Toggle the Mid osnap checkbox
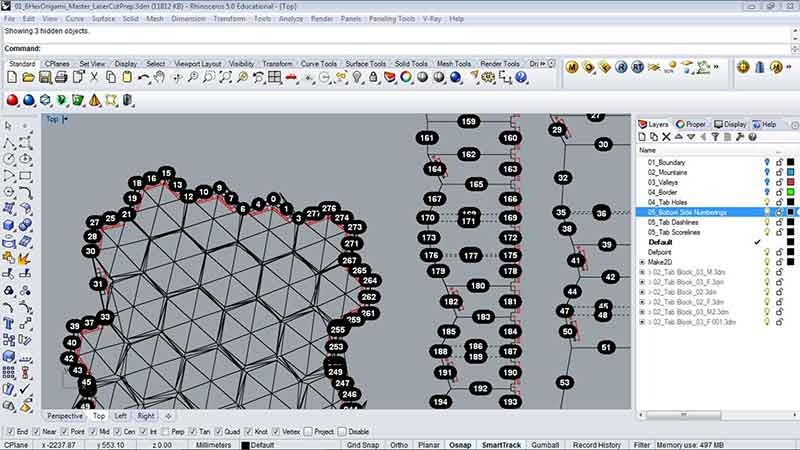This screenshot has width=800, height=450. [x=93, y=432]
